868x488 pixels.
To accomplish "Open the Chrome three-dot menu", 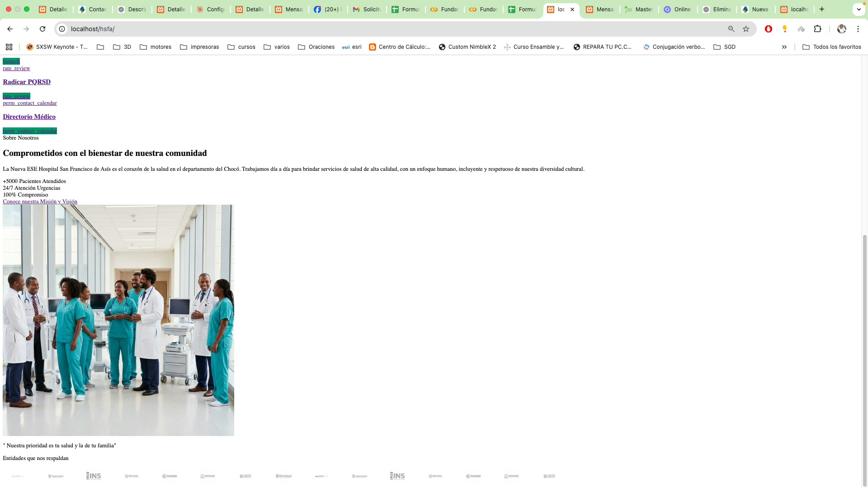I will tap(858, 29).
